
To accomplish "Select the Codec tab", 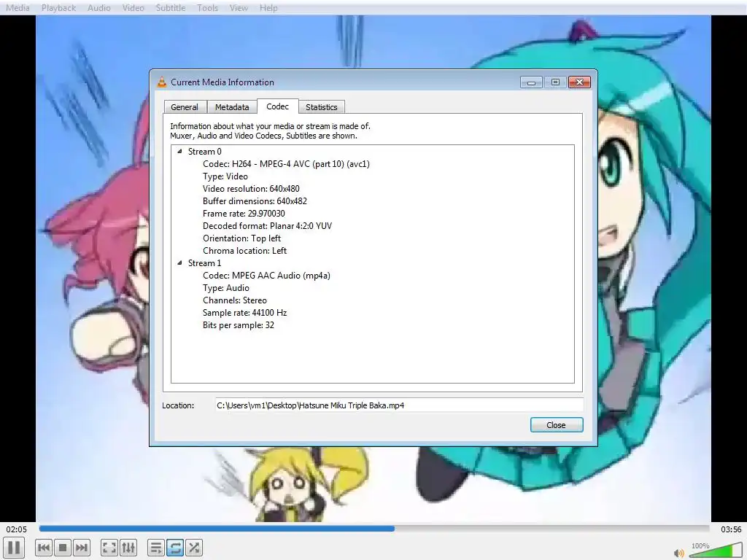I will coord(278,106).
